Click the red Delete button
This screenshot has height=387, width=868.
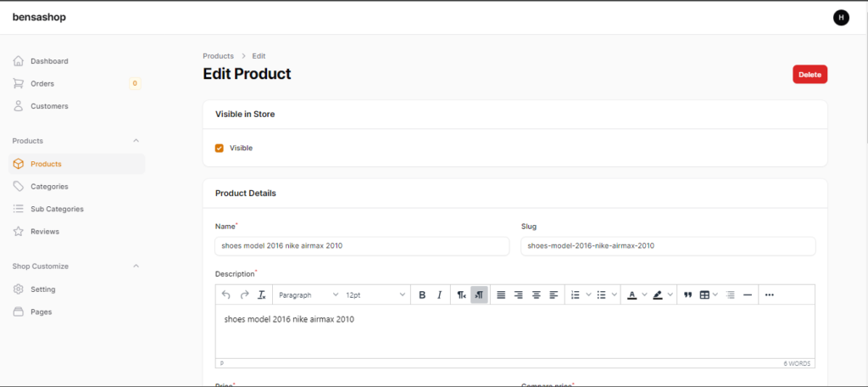tap(810, 75)
